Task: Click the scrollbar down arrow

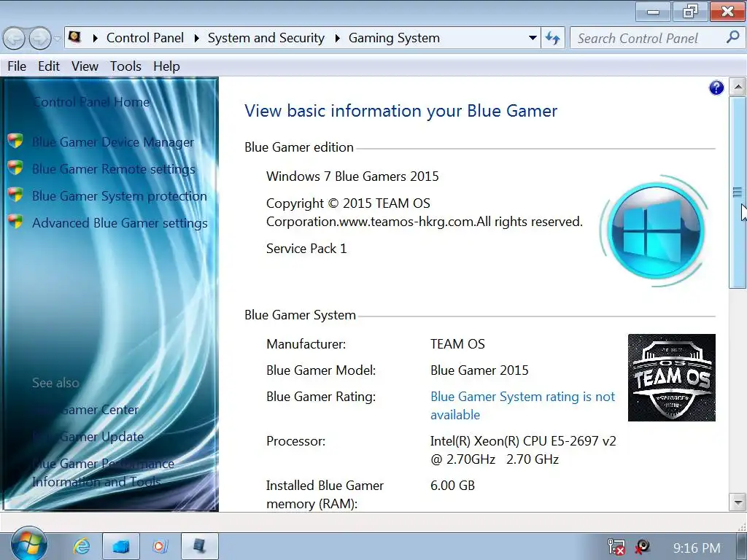Action: [x=738, y=502]
